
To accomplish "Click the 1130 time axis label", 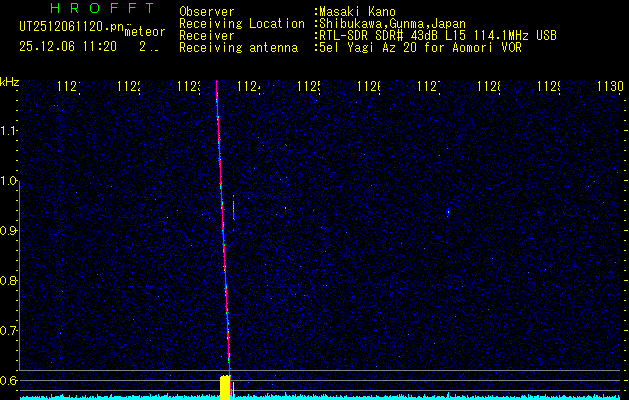I will tap(608, 87).
